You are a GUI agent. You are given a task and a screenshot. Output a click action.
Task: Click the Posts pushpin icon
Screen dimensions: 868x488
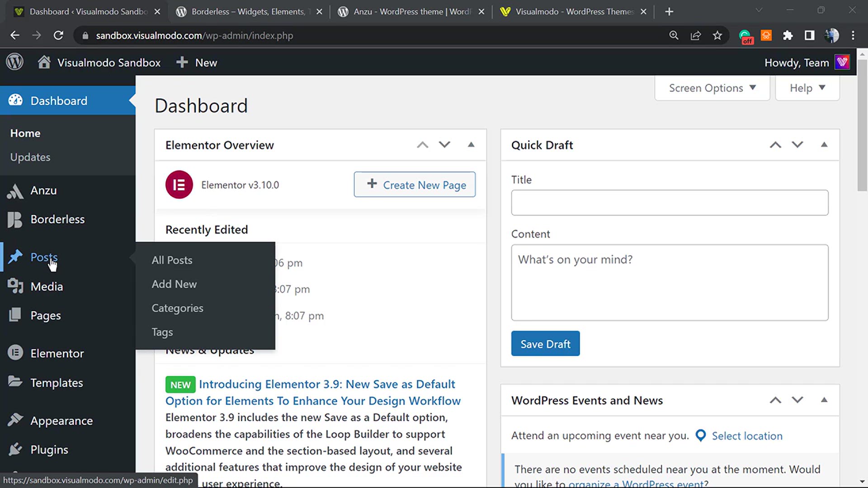15,257
